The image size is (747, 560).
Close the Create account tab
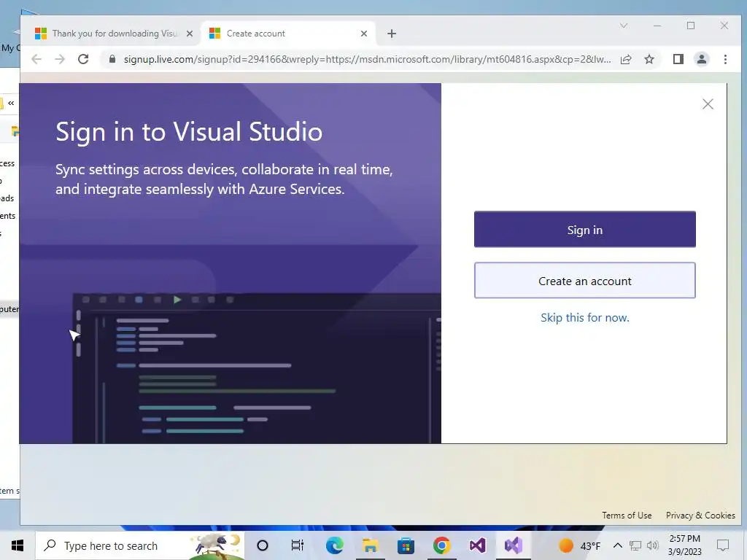[363, 34]
